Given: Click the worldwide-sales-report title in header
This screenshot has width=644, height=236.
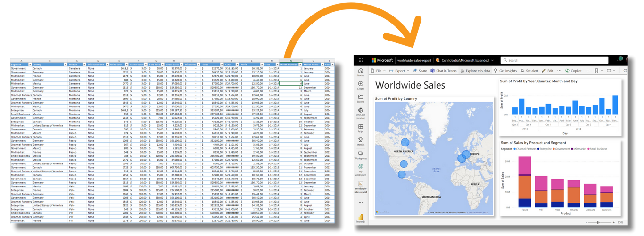Looking at the screenshot, I should pyautogui.click(x=414, y=60).
